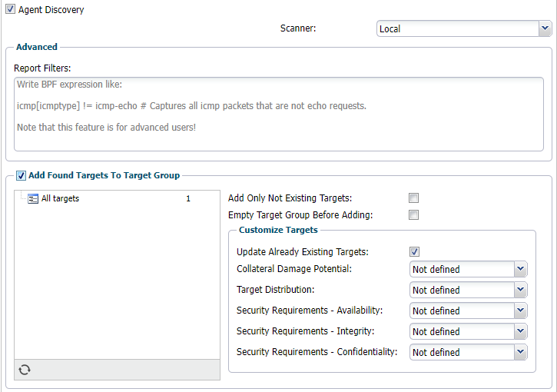Uncheck the Agent Discovery checkbox
This screenshot has width=557, height=392.
(x=10, y=10)
